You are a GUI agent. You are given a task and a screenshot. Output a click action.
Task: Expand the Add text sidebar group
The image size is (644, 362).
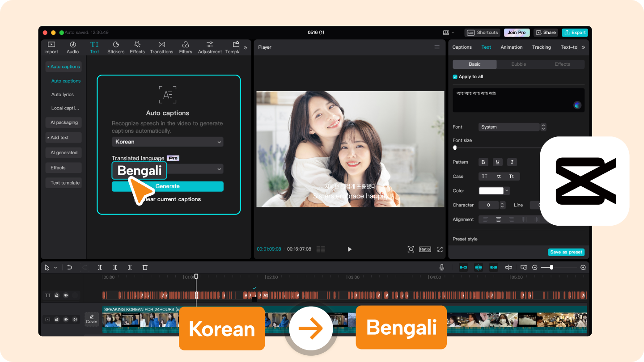[64, 138]
